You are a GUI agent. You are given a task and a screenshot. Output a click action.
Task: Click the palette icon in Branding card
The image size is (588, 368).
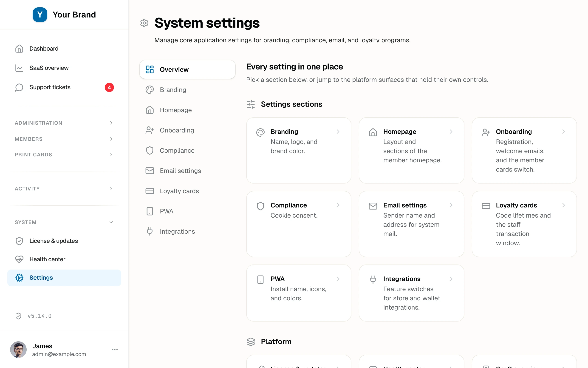point(260,133)
